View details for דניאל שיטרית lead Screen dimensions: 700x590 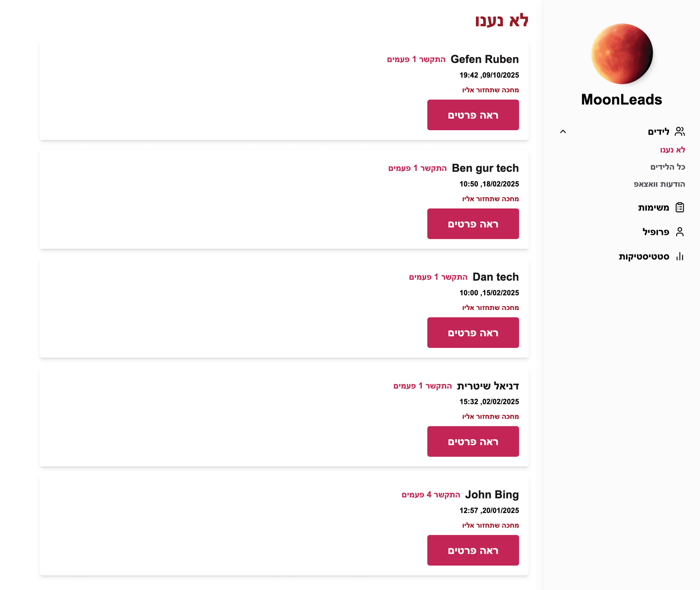(x=473, y=442)
